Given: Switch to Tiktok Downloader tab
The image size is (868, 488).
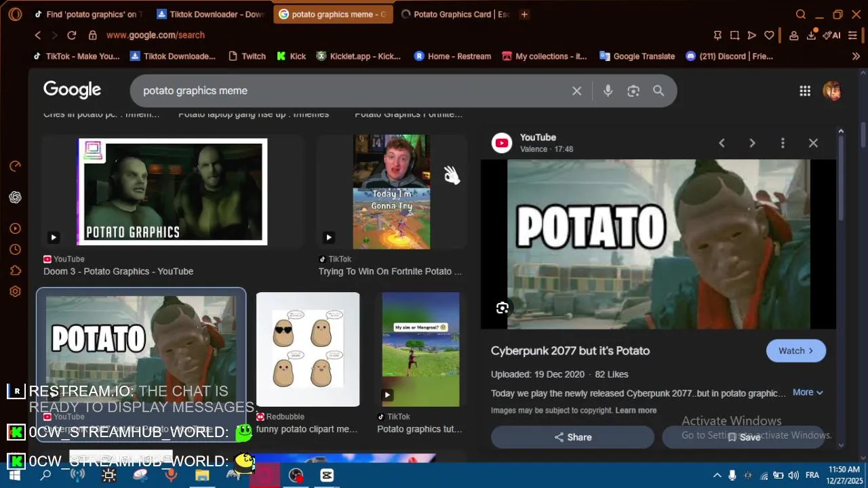Looking at the screenshot, I should pyautogui.click(x=210, y=14).
